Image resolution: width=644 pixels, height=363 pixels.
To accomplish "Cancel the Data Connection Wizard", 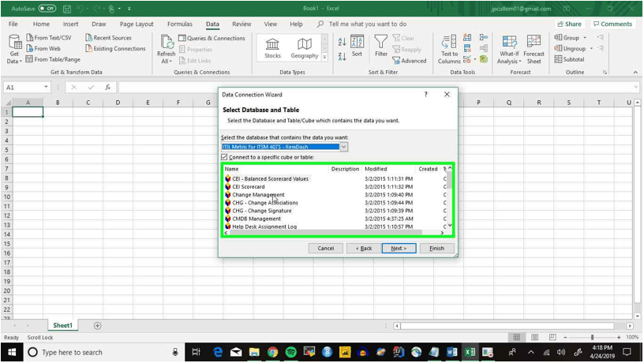I will [326, 248].
